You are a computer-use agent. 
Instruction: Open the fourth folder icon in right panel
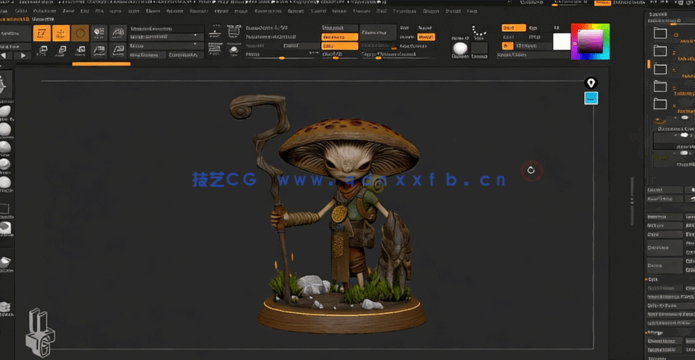tap(660, 86)
